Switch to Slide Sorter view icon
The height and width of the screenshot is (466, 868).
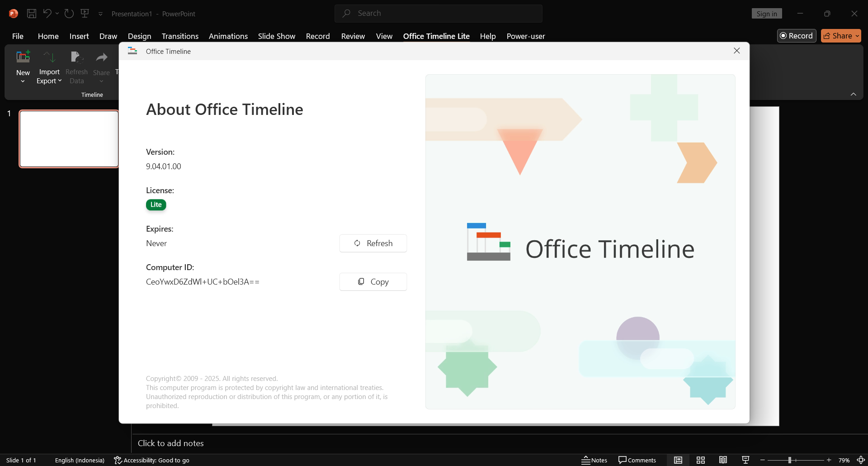(x=701, y=460)
